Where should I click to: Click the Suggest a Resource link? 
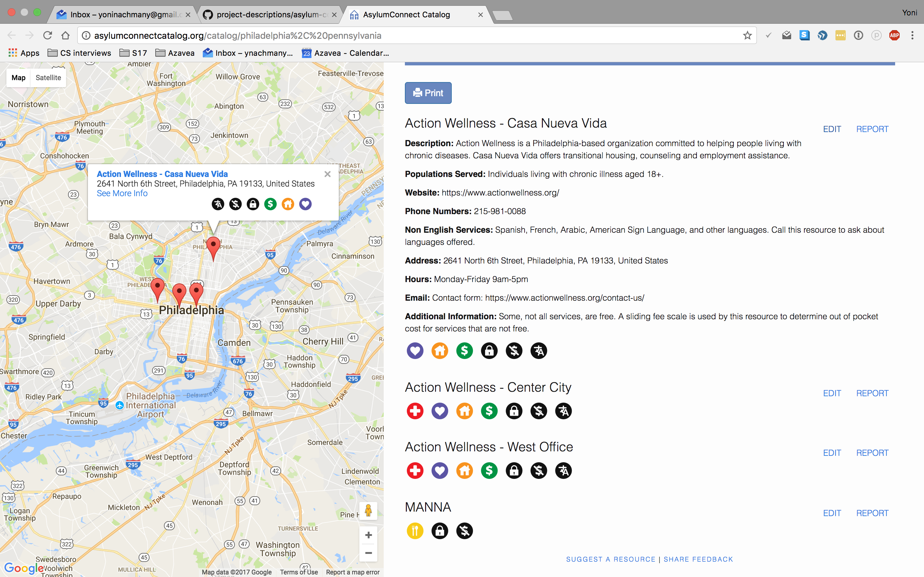[x=611, y=559]
